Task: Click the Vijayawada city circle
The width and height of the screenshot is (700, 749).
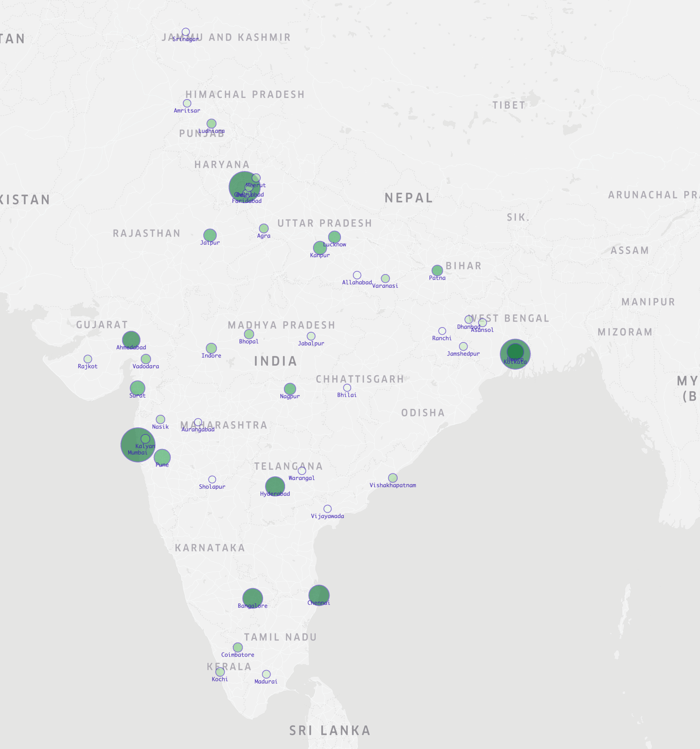Action: 328,509
